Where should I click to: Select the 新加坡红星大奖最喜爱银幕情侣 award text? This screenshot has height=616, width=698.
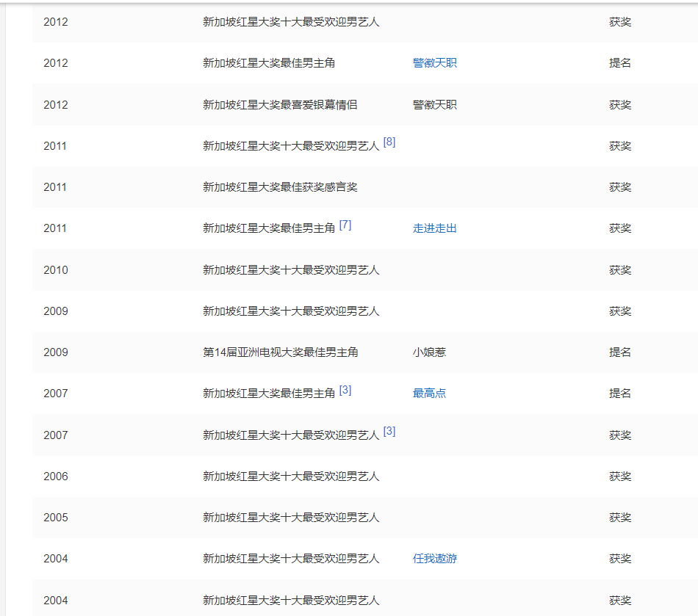point(280,105)
